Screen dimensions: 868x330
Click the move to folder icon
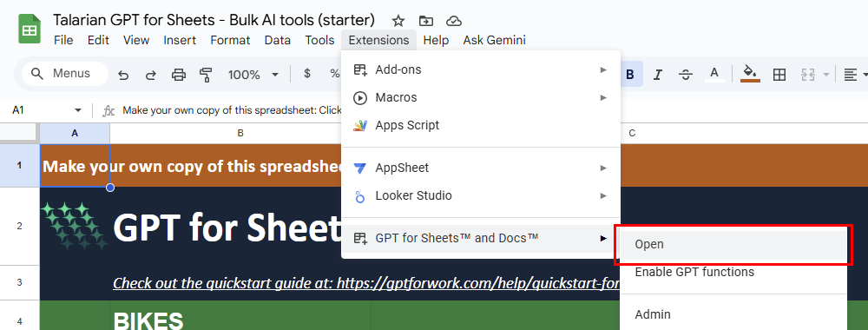point(425,21)
